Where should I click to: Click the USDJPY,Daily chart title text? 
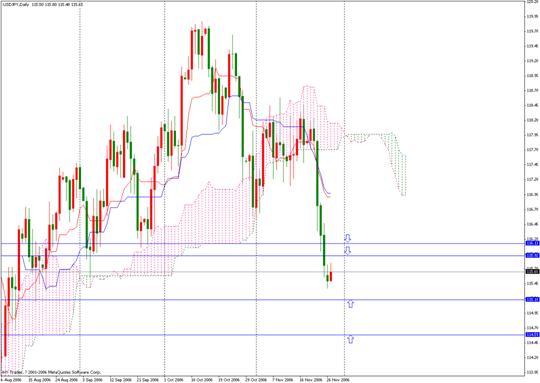click(16, 5)
